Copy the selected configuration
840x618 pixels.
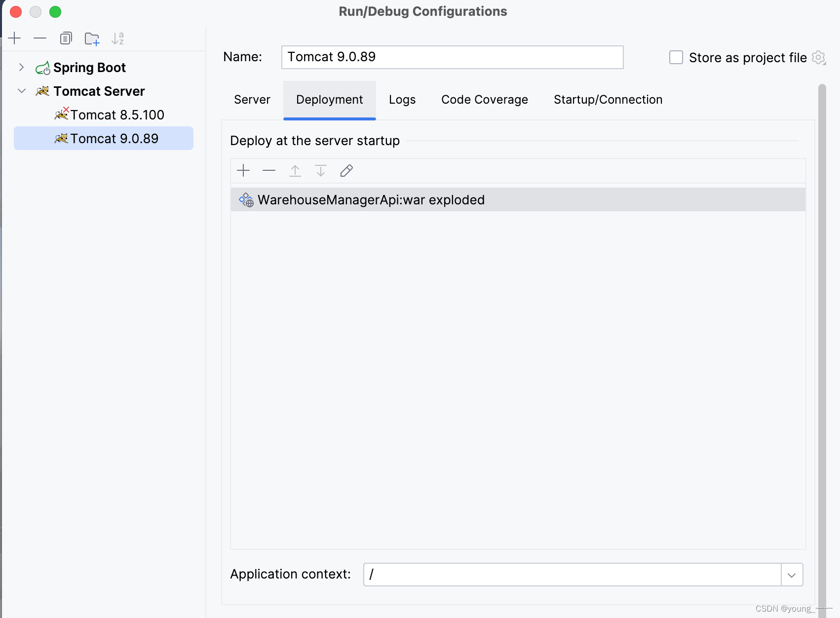[x=66, y=38]
